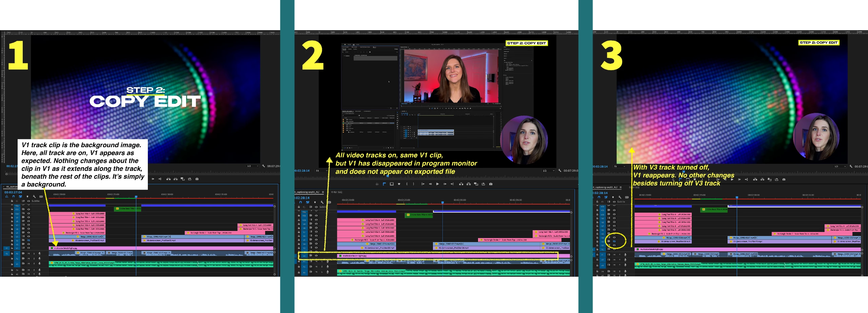Click Go to Out in the middle screenshot
868x313 pixels.
(x=452, y=184)
